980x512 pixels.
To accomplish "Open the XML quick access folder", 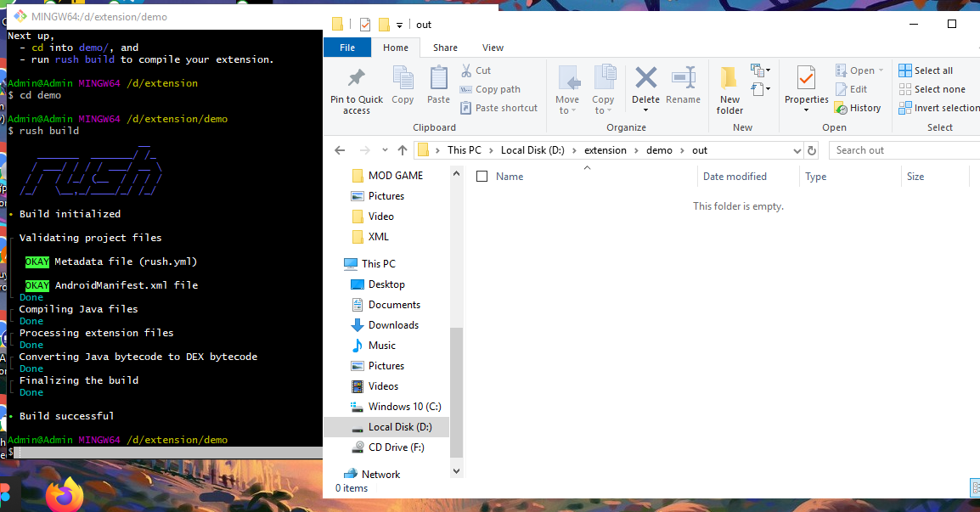I will click(370, 237).
